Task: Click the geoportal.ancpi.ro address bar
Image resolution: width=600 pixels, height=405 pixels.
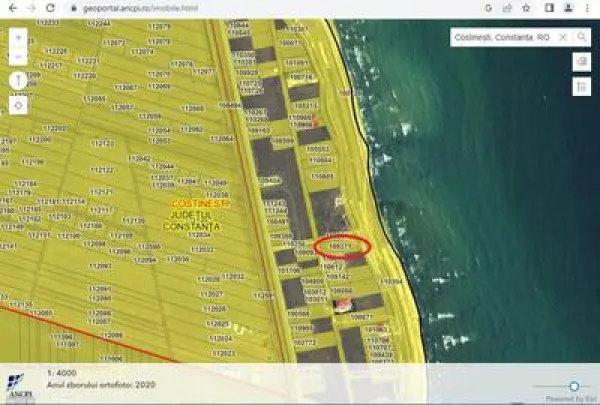Action: click(x=140, y=8)
